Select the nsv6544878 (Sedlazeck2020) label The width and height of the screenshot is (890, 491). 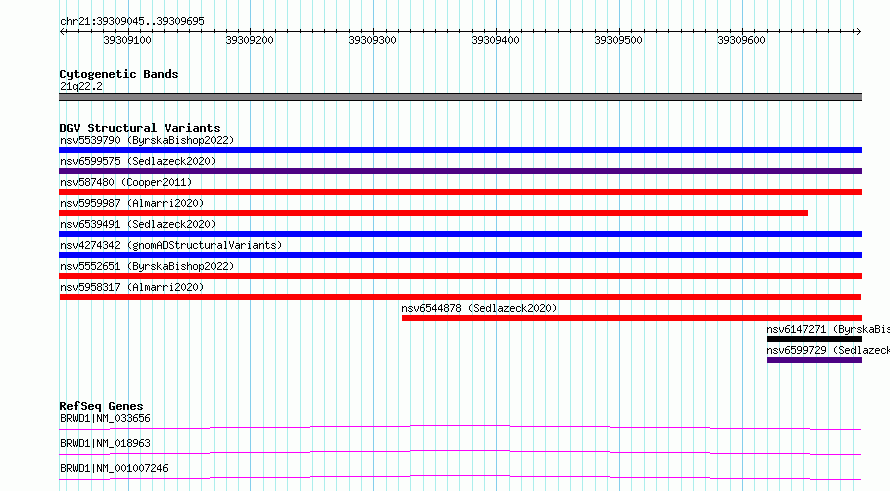(479, 308)
